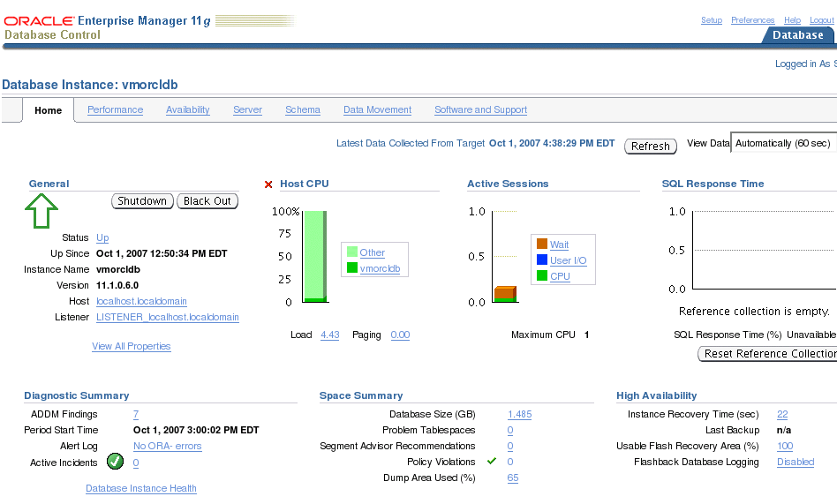837x504 pixels.
Task: Click the red X Host CPU alert icon
Action: (x=268, y=184)
